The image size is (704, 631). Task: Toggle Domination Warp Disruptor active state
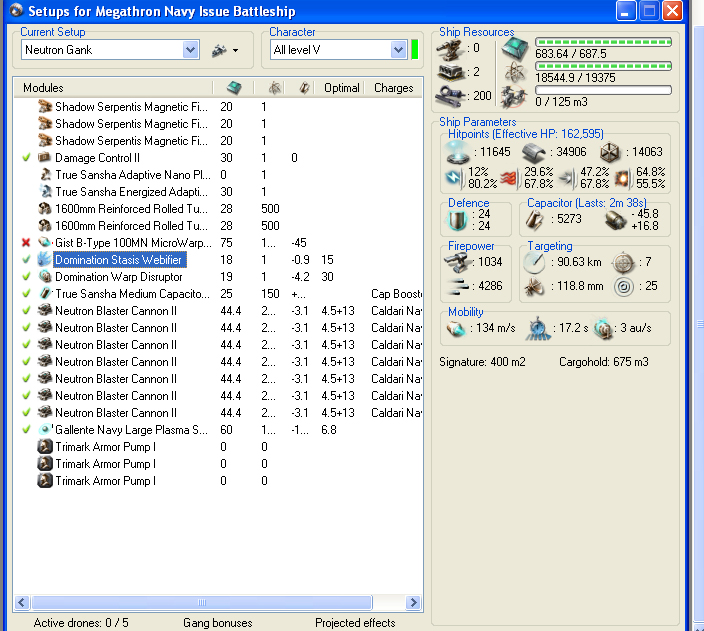point(26,277)
